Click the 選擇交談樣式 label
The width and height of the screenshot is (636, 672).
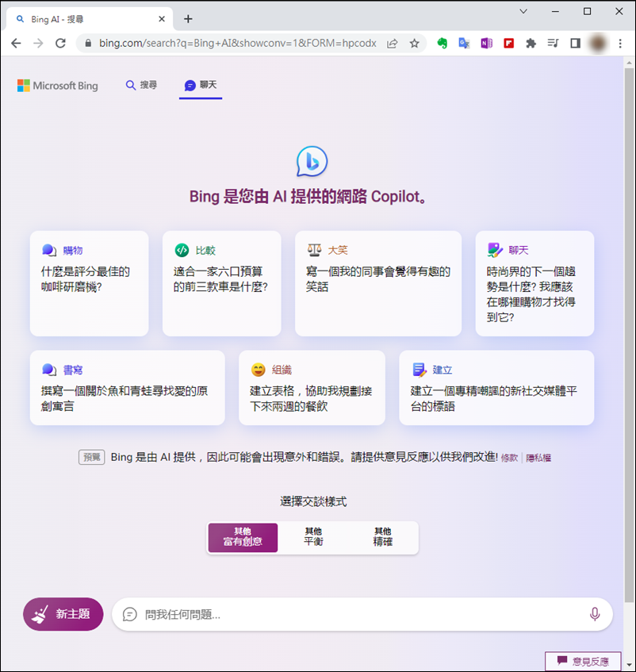(313, 501)
